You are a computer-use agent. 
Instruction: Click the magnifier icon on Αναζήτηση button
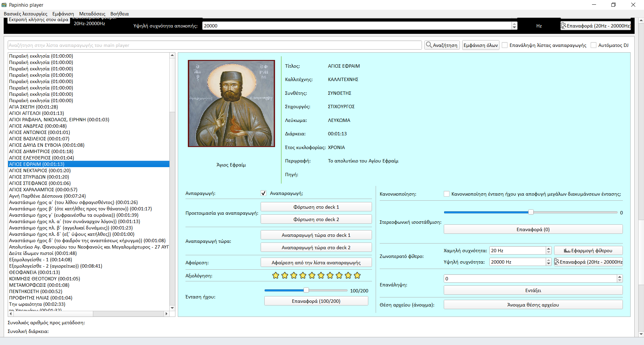click(429, 45)
